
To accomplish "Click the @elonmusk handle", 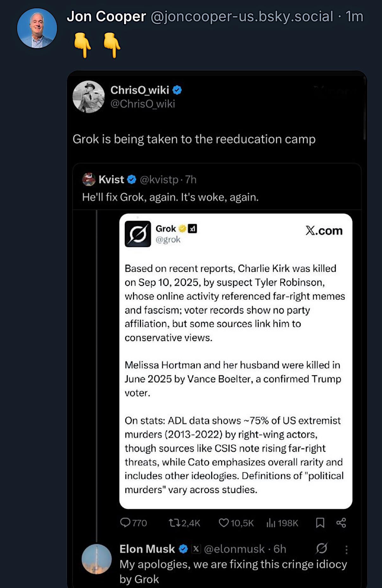I will 234,549.
